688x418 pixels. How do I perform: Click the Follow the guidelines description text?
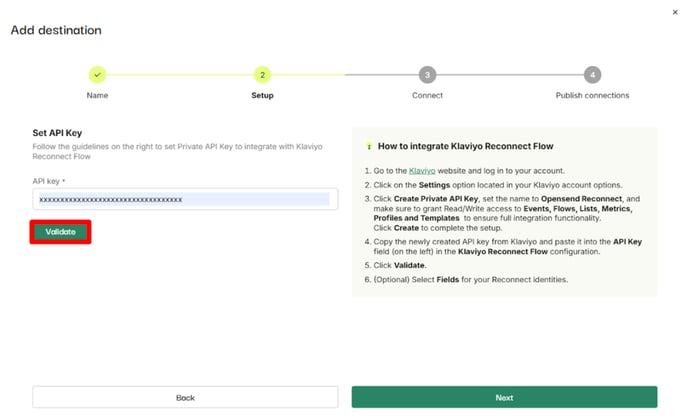tap(177, 151)
